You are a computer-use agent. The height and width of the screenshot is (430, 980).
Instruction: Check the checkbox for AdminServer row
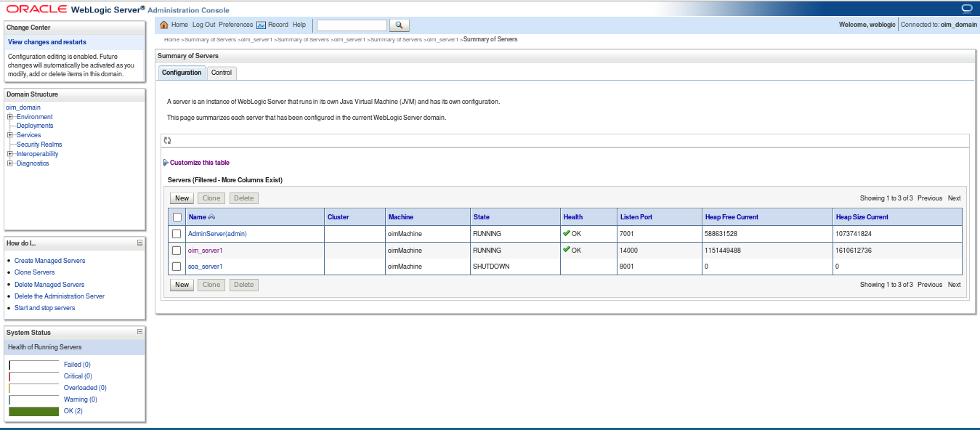pyautogui.click(x=176, y=233)
